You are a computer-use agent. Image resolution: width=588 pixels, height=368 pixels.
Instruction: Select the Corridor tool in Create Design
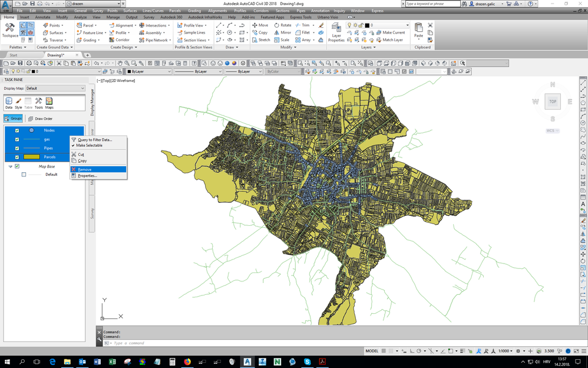119,40
